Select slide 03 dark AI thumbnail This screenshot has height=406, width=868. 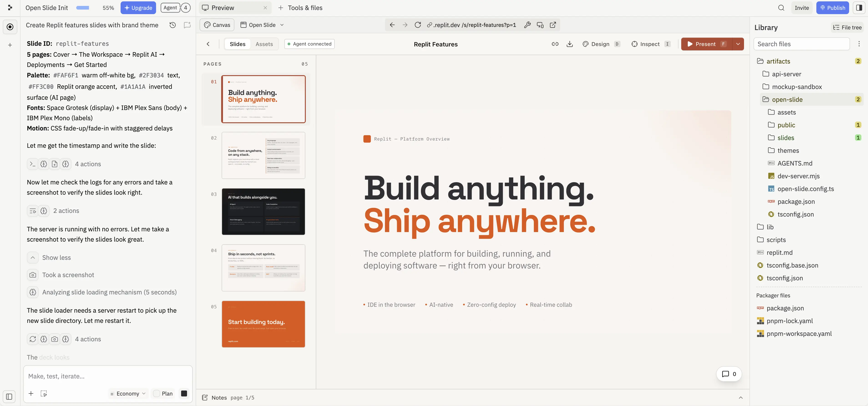coord(263,212)
